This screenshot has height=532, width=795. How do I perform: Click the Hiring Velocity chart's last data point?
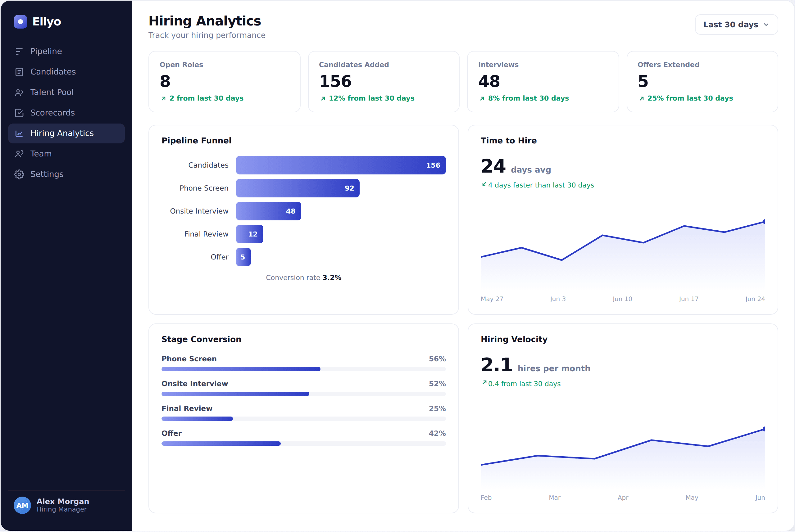pos(764,429)
